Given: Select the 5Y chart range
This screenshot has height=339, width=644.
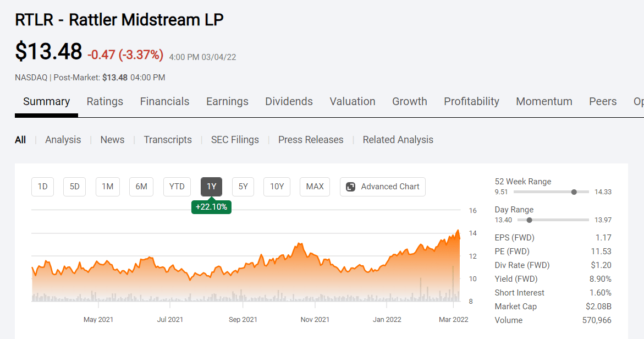Looking at the screenshot, I should [243, 187].
